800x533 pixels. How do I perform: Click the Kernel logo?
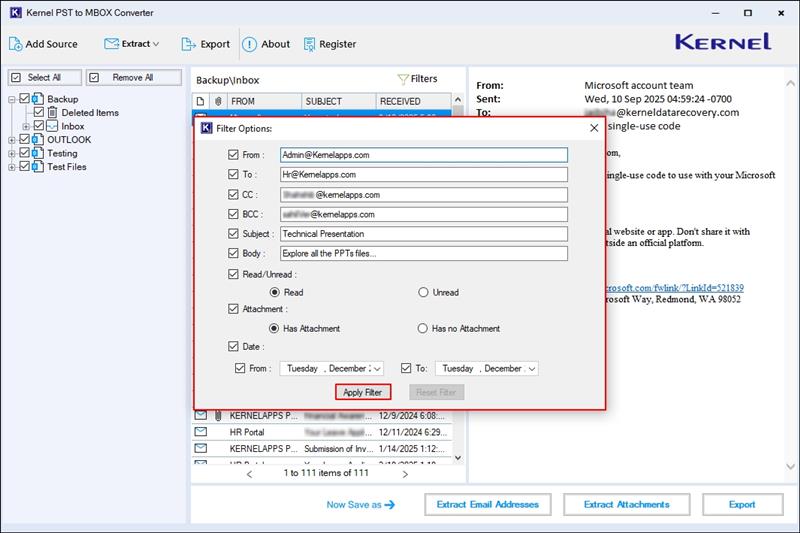tap(723, 42)
